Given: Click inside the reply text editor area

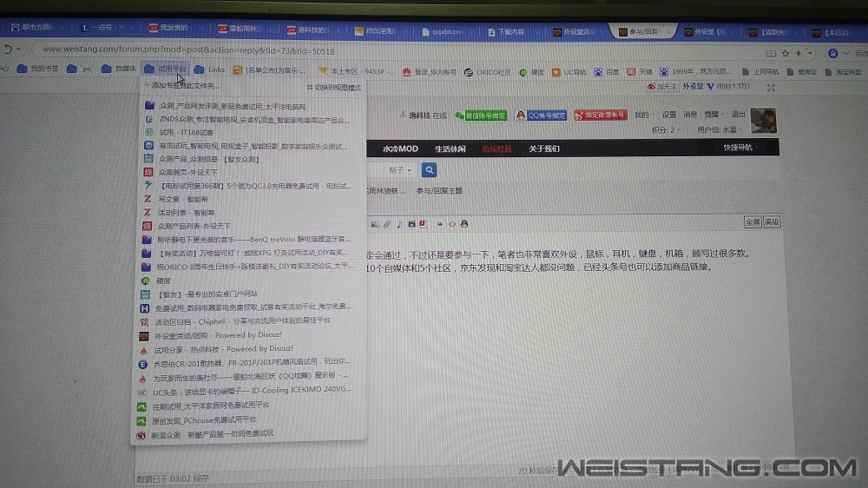Looking at the screenshot, I should click(x=575, y=344).
